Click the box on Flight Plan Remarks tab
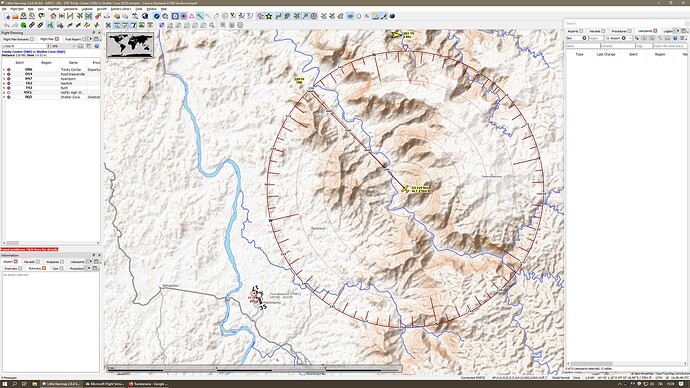The image size is (690, 388). (x=32, y=39)
